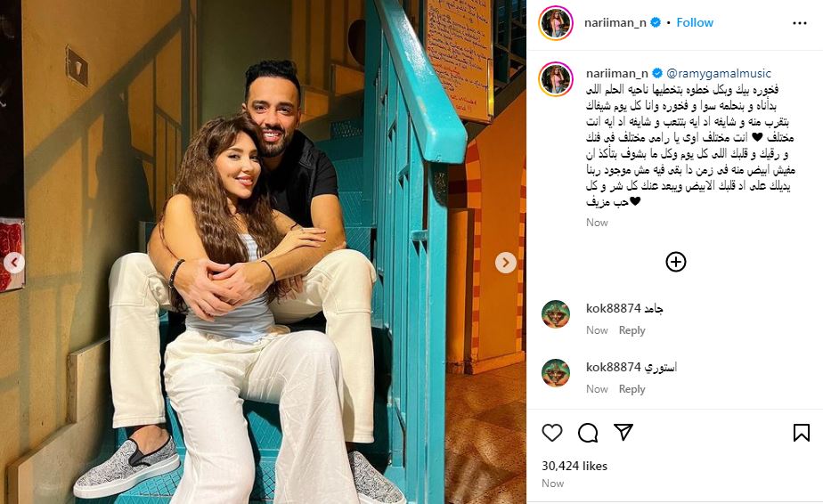The image size is (823, 504).
Task: Go to previous photo with left arrow
Action: click(14, 263)
